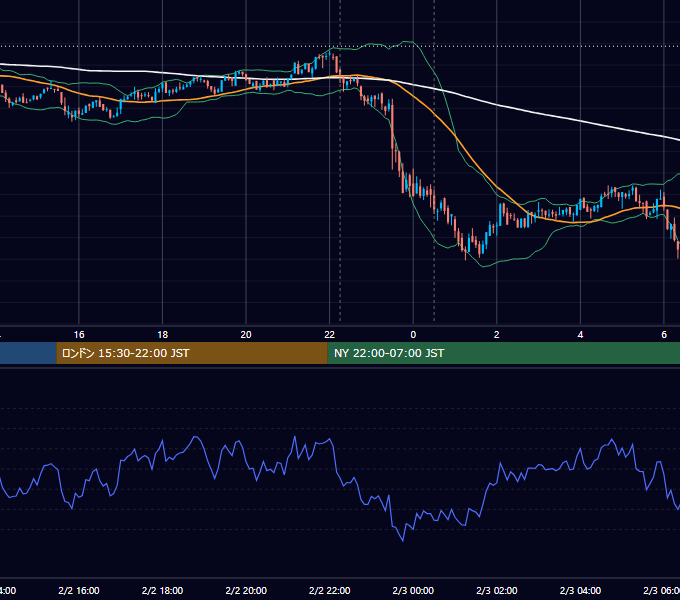The width and height of the screenshot is (680, 600).
Task: Click hour label 16 on upper axis
Action: [x=79, y=335]
